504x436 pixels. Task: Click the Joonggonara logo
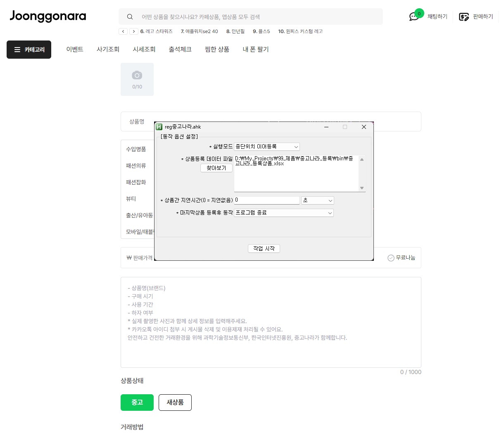(x=48, y=17)
